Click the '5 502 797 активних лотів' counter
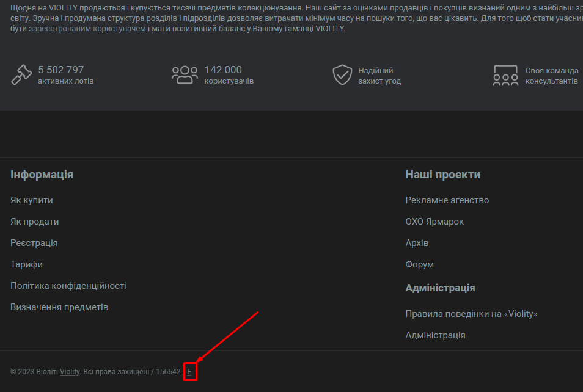Viewport: 583px width, 392px height. (x=66, y=75)
